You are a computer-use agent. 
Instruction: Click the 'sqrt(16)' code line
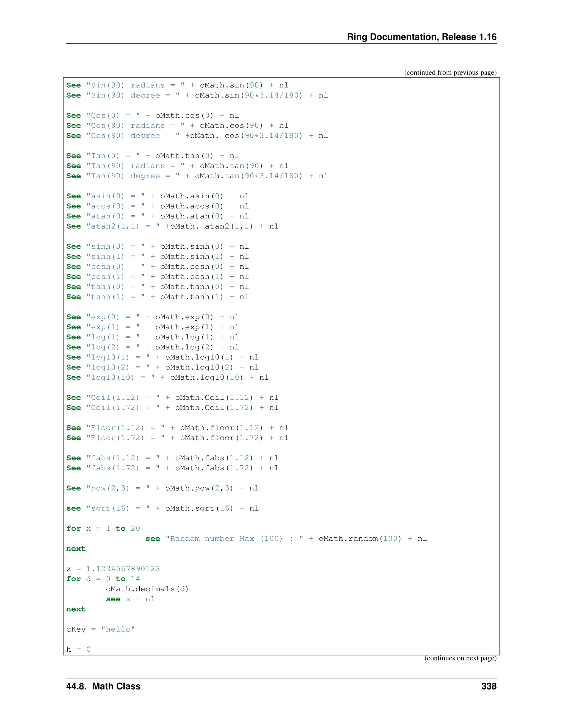[x=162, y=509]
